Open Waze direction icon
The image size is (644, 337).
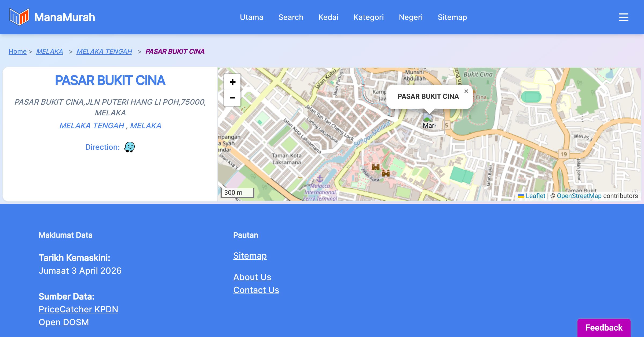point(129,147)
